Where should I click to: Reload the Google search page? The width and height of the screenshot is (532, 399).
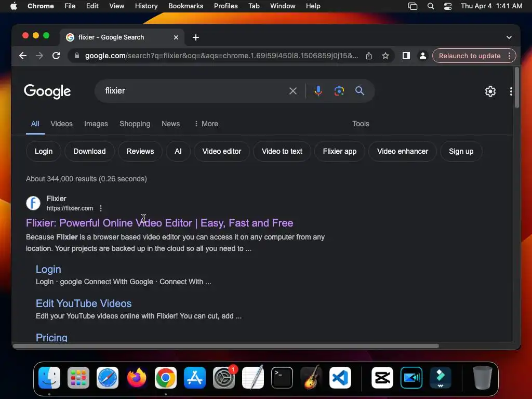(x=56, y=56)
